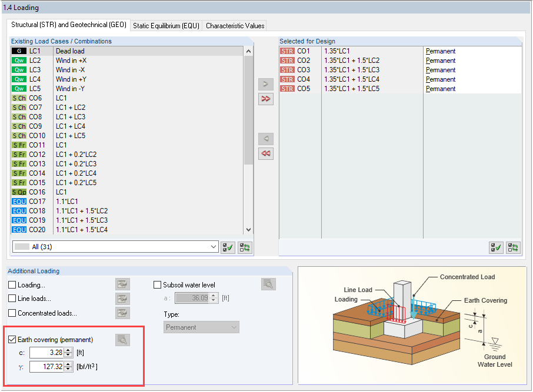Select CO4 in Selected for Design

pos(400,79)
